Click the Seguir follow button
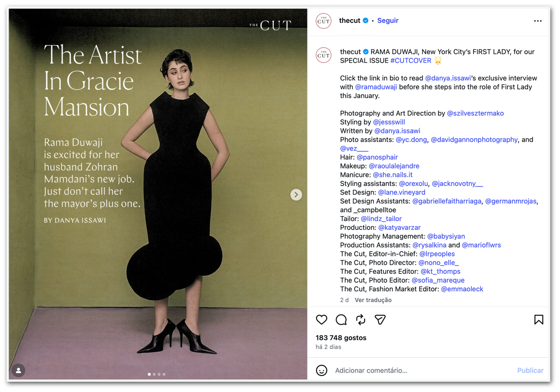This screenshot has height=392, width=560. click(388, 21)
